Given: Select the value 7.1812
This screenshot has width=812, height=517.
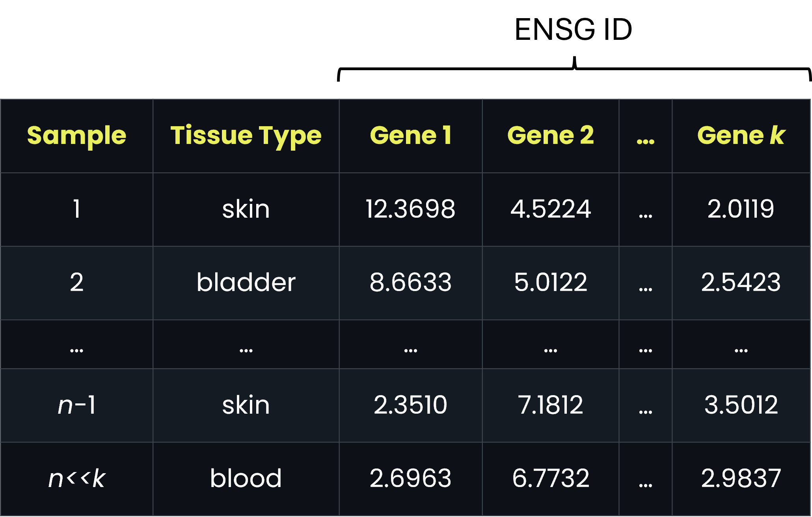Looking at the screenshot, I should [551, 405].
